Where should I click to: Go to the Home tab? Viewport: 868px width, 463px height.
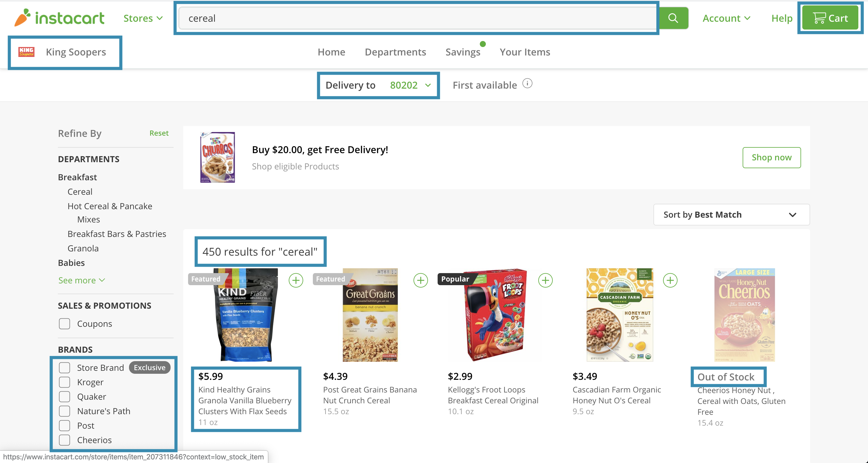[331, 52]
